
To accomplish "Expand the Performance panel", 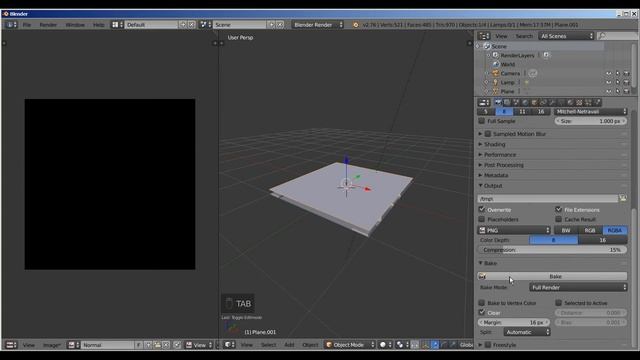I will [500, 155].
